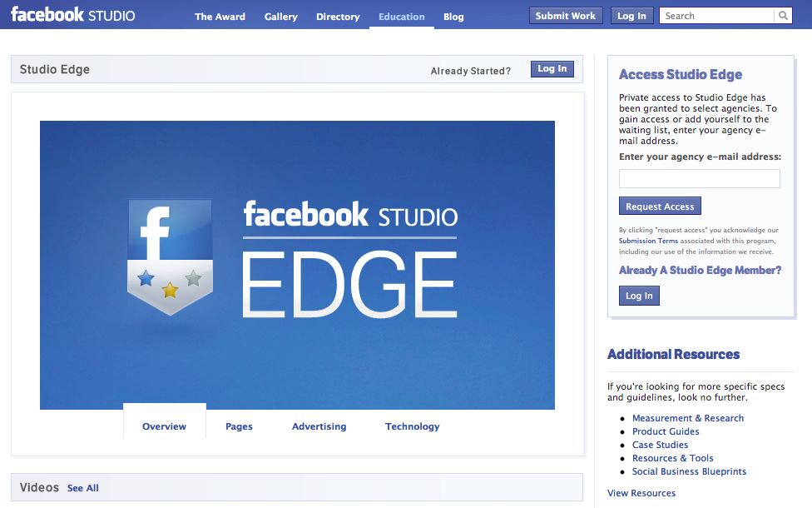The height and width of the screenshot is (508, 812).
Task: Open the Technology tab
Action: click(x=412, y=426)
